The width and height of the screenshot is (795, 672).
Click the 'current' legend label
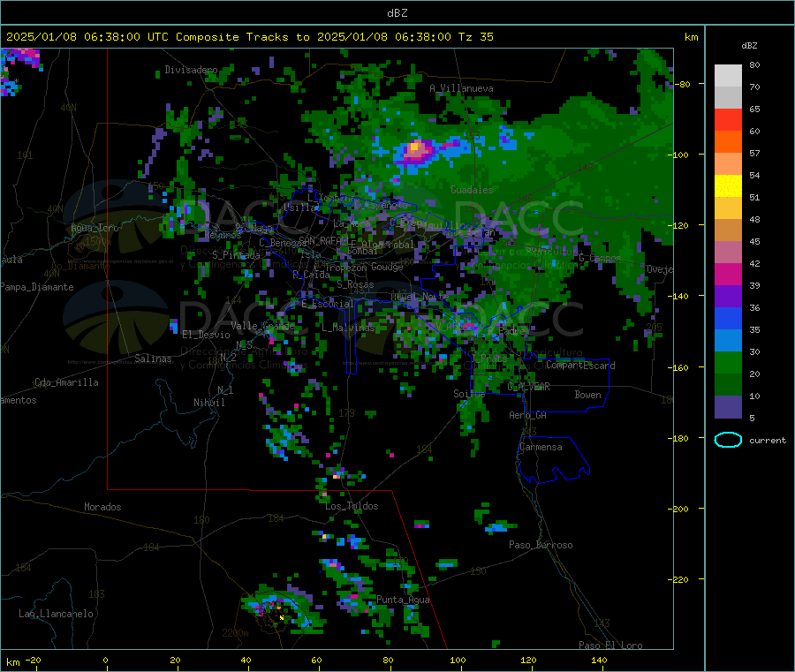click(x=768, y=441)
